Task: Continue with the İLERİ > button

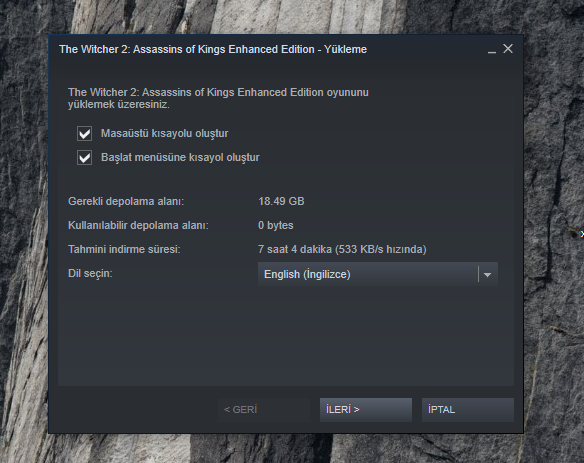Action: [x=366, y=410]
